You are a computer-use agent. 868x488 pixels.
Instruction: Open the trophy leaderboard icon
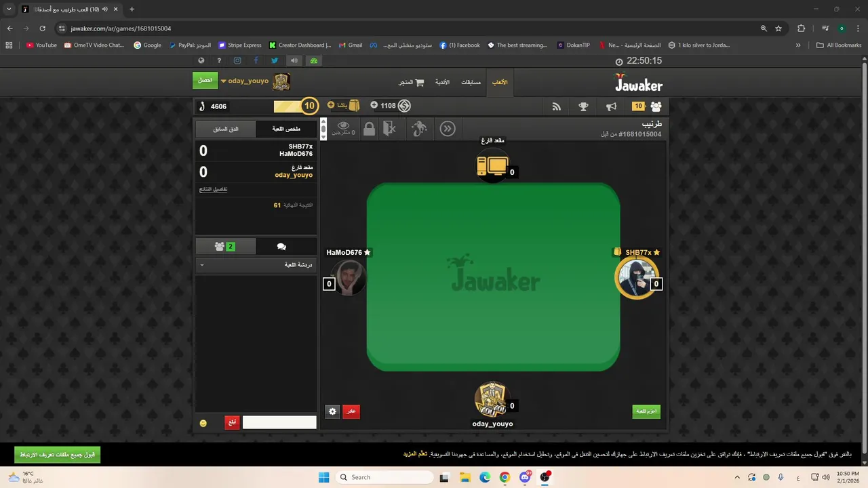click(x=583, y=106)
